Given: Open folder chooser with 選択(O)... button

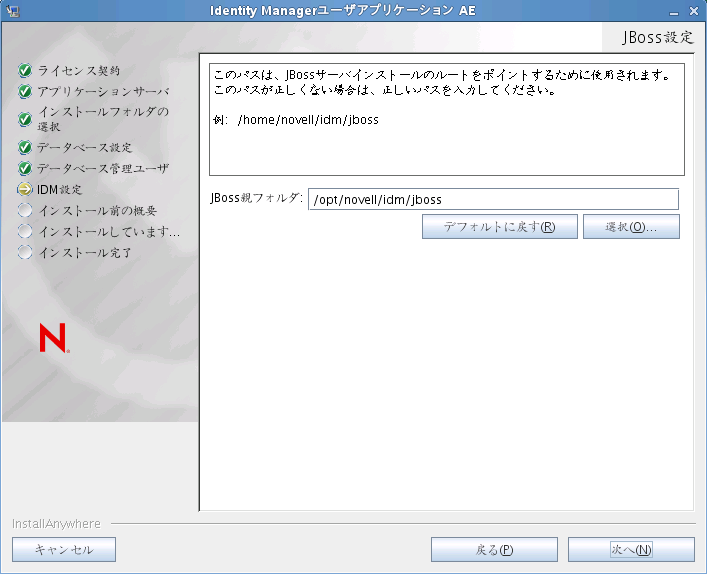Looking at the screenshot, I should click(631, 226).
